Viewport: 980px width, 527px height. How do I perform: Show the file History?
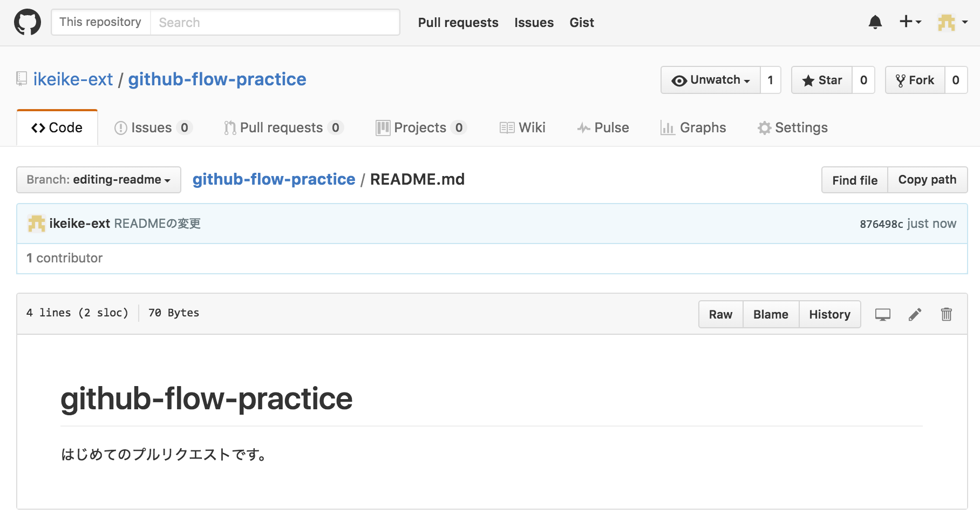829,314
